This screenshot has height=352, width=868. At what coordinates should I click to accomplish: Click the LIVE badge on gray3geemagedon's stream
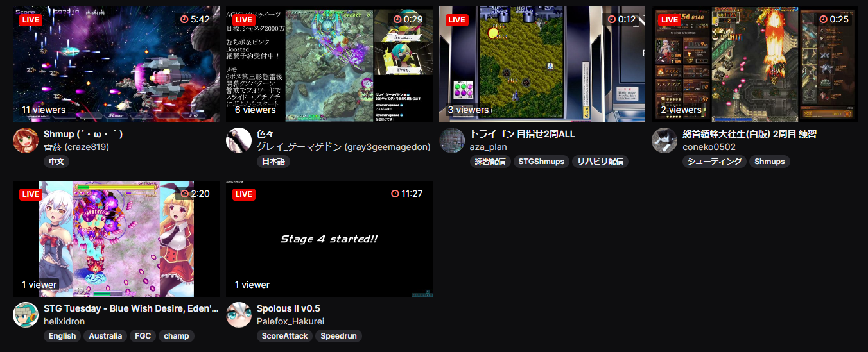pos(243,19)
